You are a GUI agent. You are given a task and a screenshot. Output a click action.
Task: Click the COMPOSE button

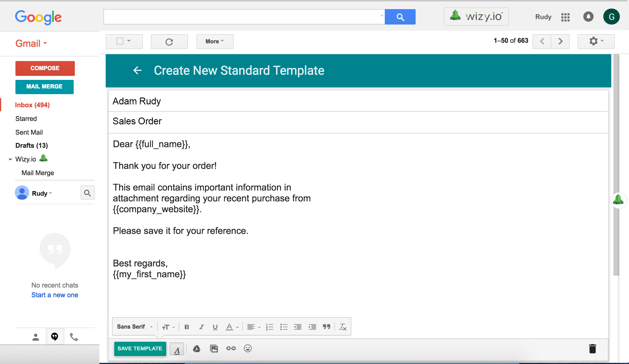tap(45, 68)
